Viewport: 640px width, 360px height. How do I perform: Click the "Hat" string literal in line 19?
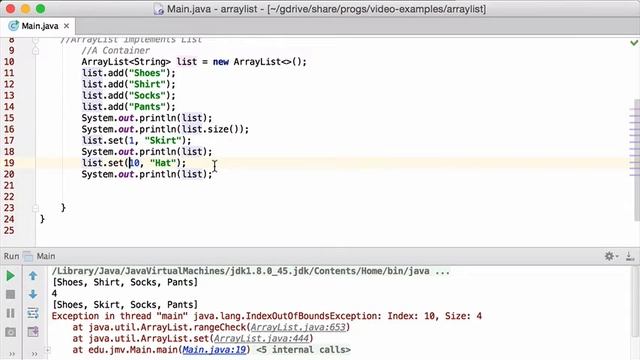pyautogui.click(x=163, y=163)
